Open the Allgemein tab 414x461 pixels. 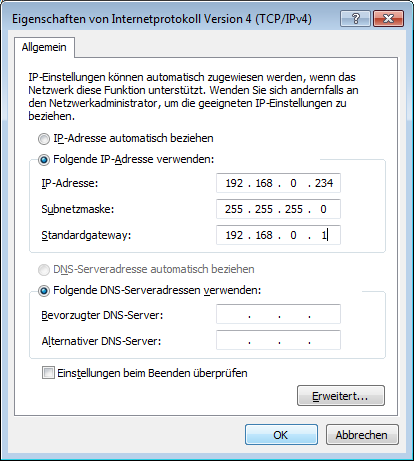[x=44, y=47]
